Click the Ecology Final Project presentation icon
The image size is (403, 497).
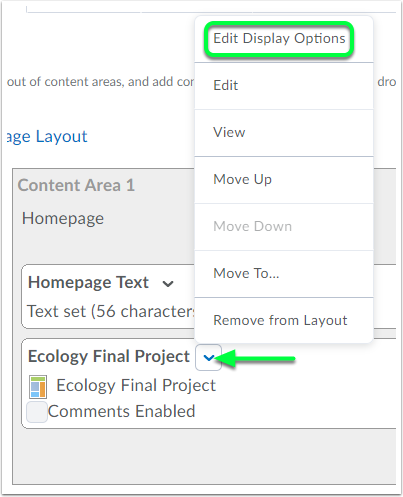[x=38, y=387]
